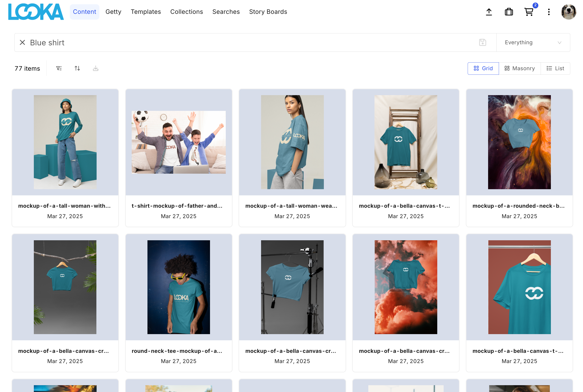Open the Collections page
Viewport: 583px width, 392px height.
tap(186, 12)
